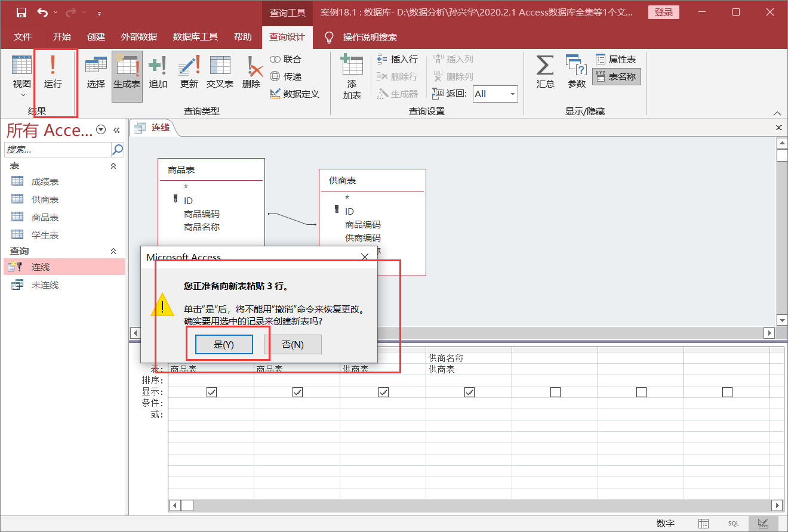788x532 pixels.
Task: Collapse the 表 group in navigation pane
Action: (x=113, y=166)
